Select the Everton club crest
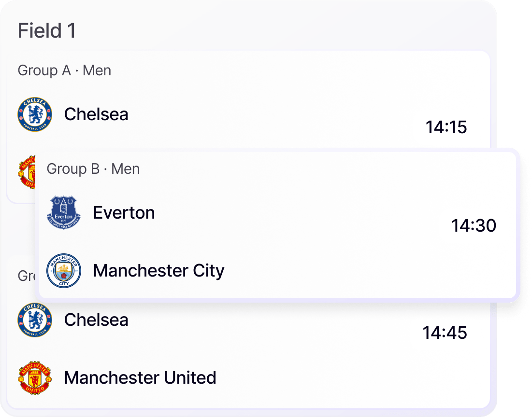This screenshot has width=532, height=417. pos(64,213)
